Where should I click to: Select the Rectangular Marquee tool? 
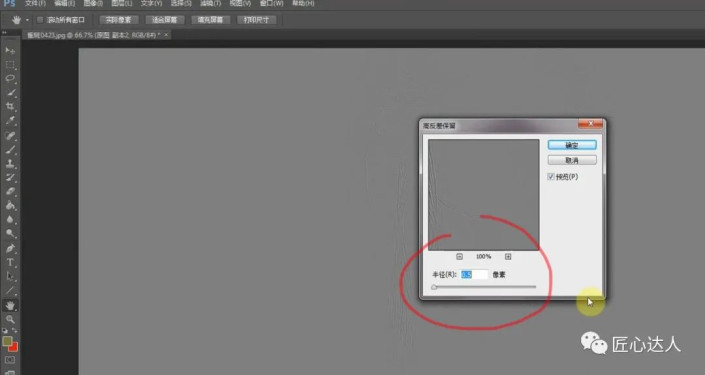tap(10, 65)
